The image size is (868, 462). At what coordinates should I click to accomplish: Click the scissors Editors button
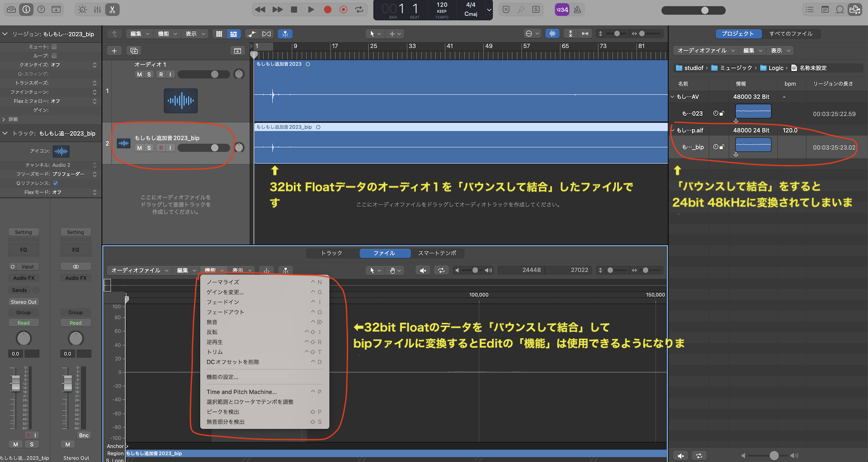[x=112, y=10]
